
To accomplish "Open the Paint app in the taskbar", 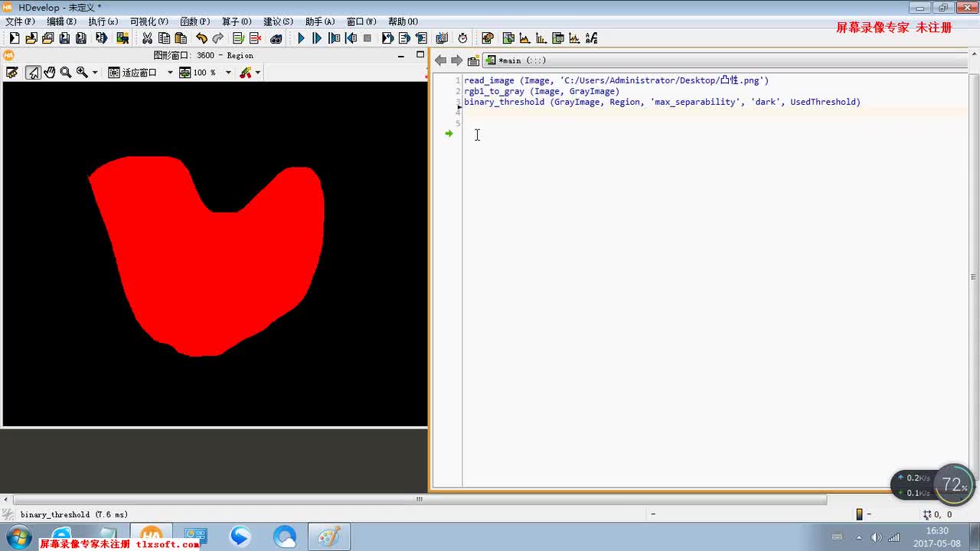I will click(329, 537).
